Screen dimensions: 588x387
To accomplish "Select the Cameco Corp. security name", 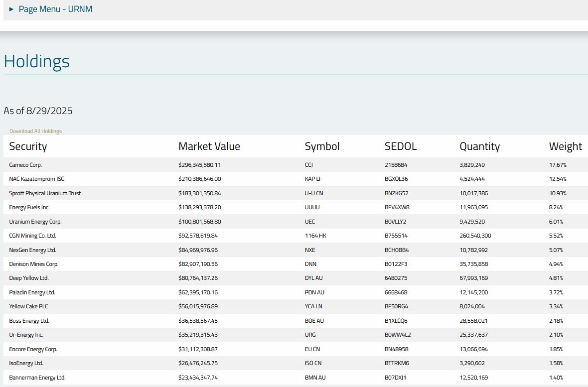I will [x=25, y=165].
